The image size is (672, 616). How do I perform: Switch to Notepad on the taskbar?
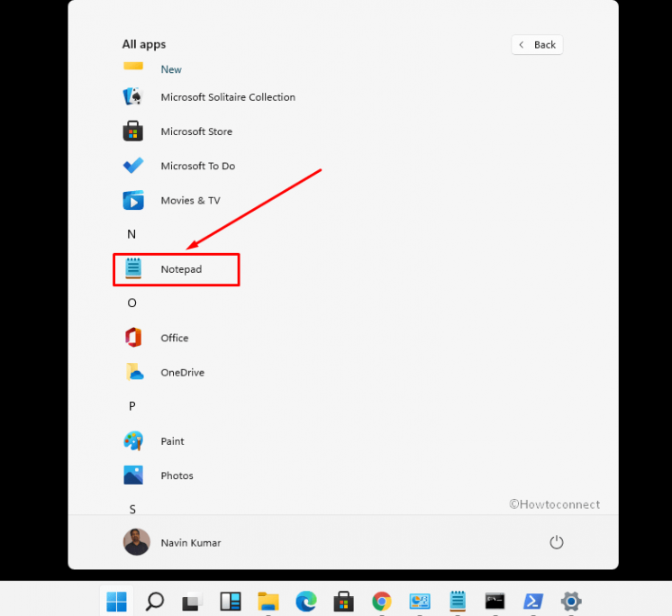pos(458,601)
